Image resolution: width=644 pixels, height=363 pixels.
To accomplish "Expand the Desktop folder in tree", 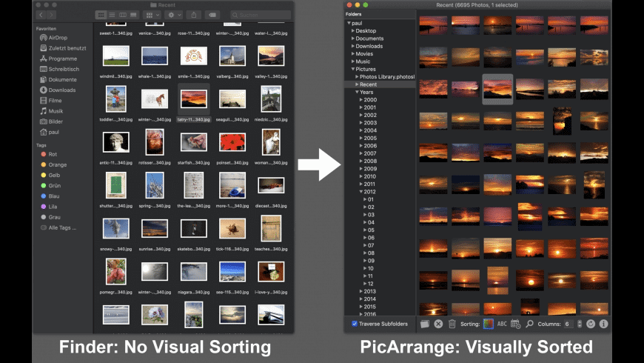I will tap(353, 31).
